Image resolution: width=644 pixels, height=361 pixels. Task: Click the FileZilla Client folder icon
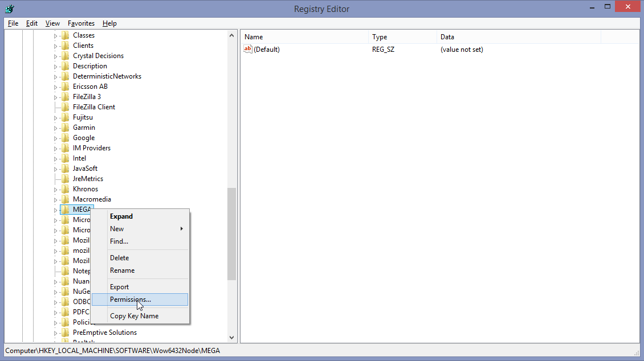(66, 107)
